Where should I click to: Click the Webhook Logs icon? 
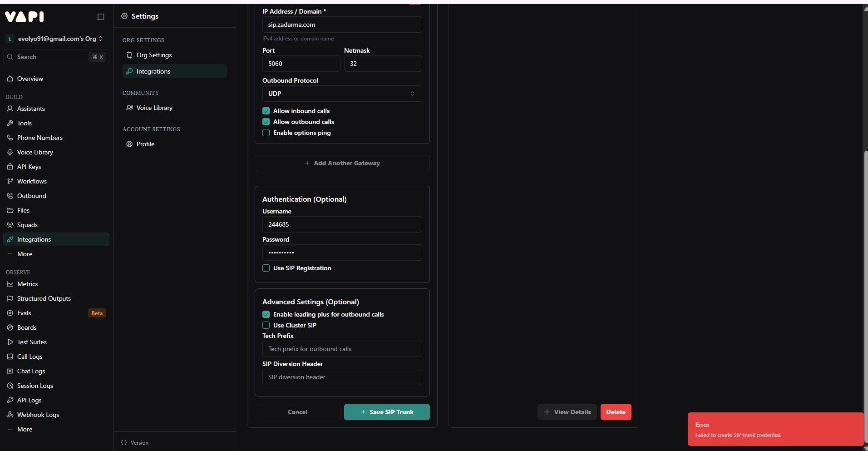tap(10, 415)
